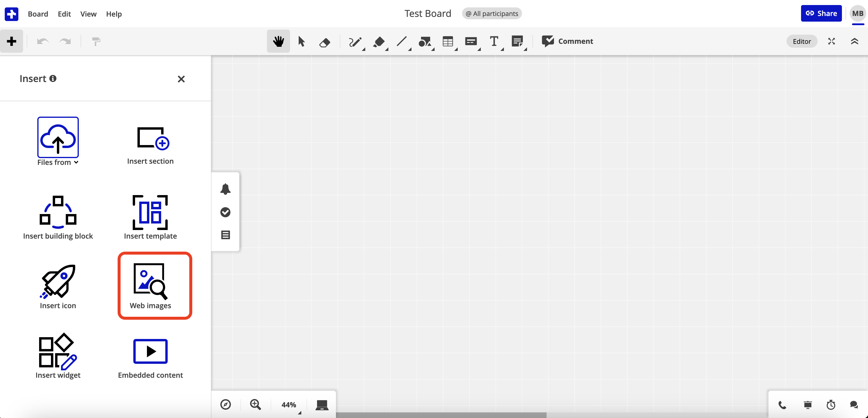Open the Timer stopwatch

point(830,405)
